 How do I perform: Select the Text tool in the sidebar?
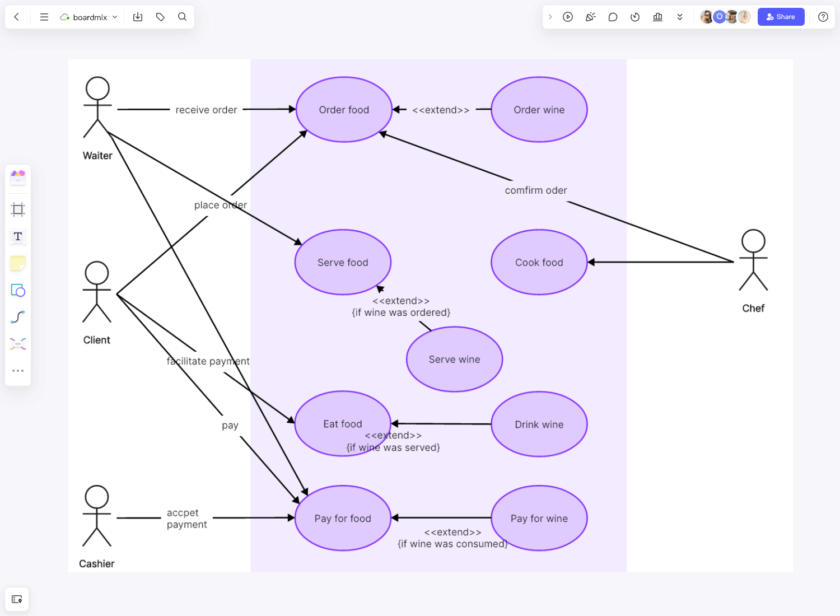point(18,236)
